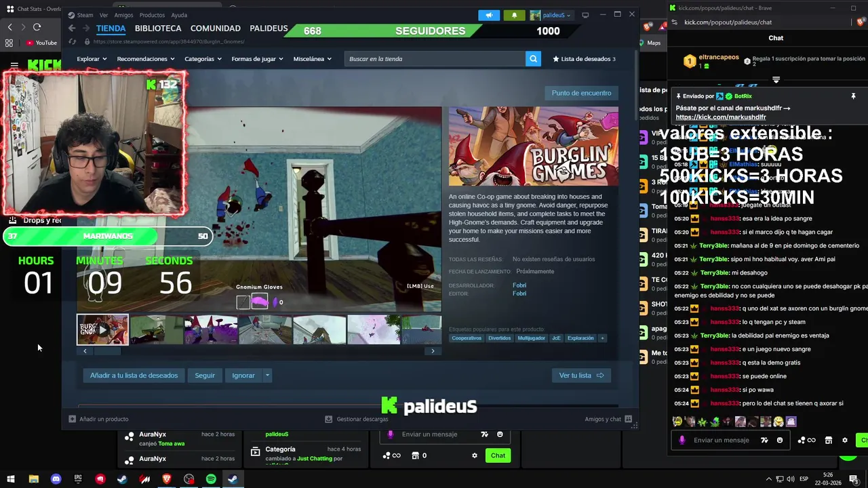Switch to the COMUNIDAD tab

[x=216, y=28]
